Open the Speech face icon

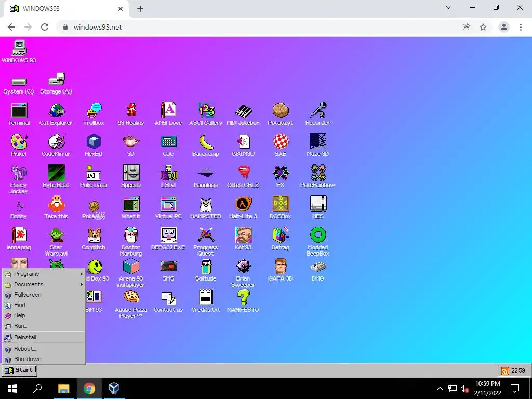(130, 177)
